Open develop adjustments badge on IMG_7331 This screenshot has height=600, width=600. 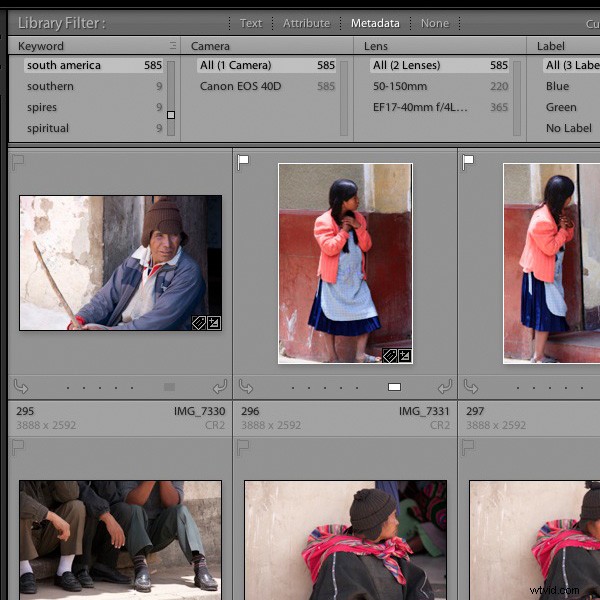(404, 356)
